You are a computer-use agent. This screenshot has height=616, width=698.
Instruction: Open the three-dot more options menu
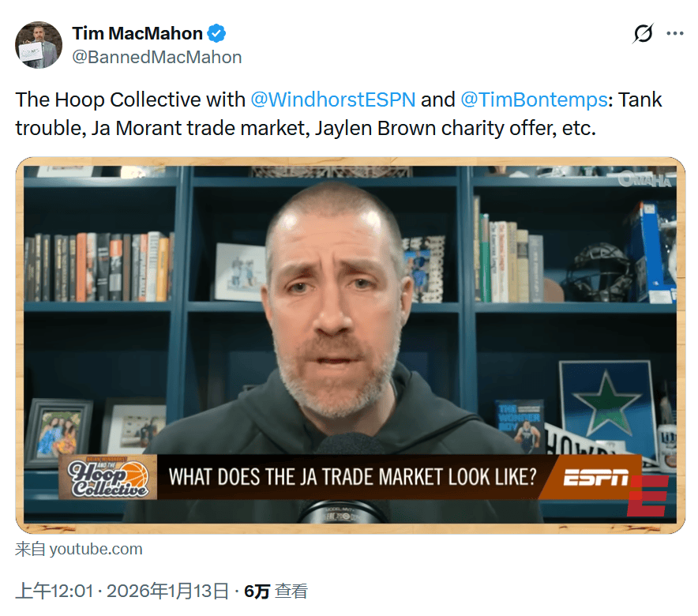pyautogui.click(x=675, y=33)
